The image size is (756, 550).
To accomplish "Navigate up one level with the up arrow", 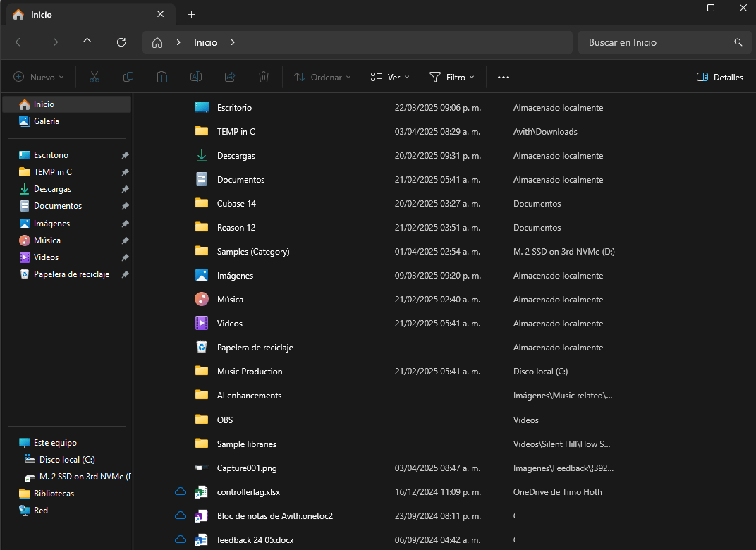I will (87, 42).
